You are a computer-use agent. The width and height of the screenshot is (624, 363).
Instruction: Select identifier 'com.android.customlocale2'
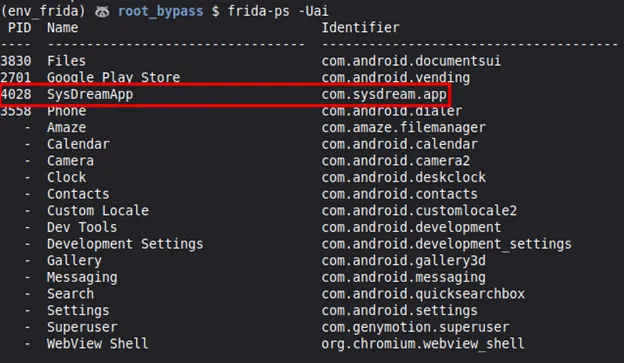419,211
